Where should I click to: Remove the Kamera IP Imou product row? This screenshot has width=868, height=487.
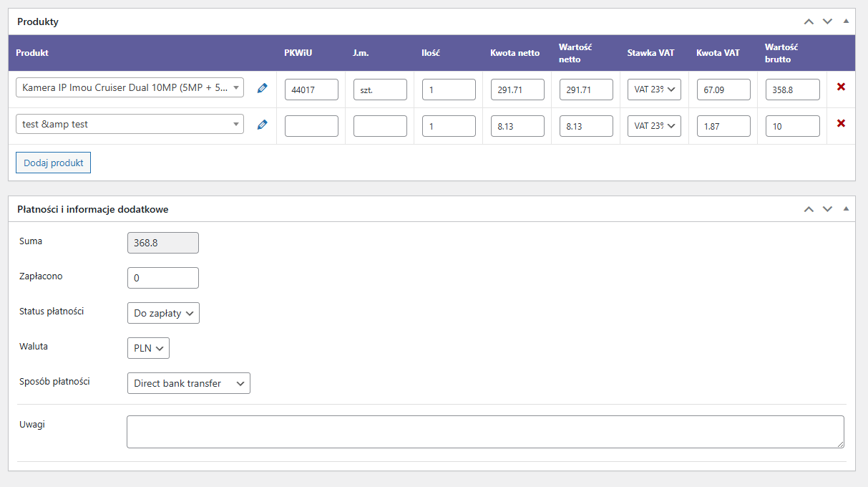click(x=841, y=87)
